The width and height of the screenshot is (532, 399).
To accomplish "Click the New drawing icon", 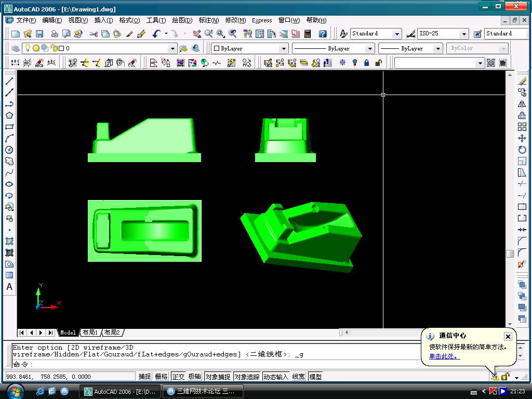I will coord(16,34).
